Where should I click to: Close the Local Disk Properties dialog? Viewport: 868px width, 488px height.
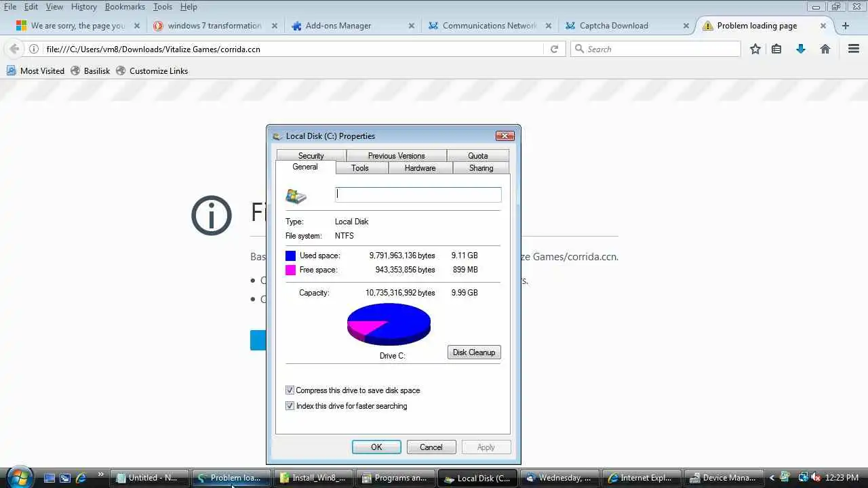[x=505, y=136]
